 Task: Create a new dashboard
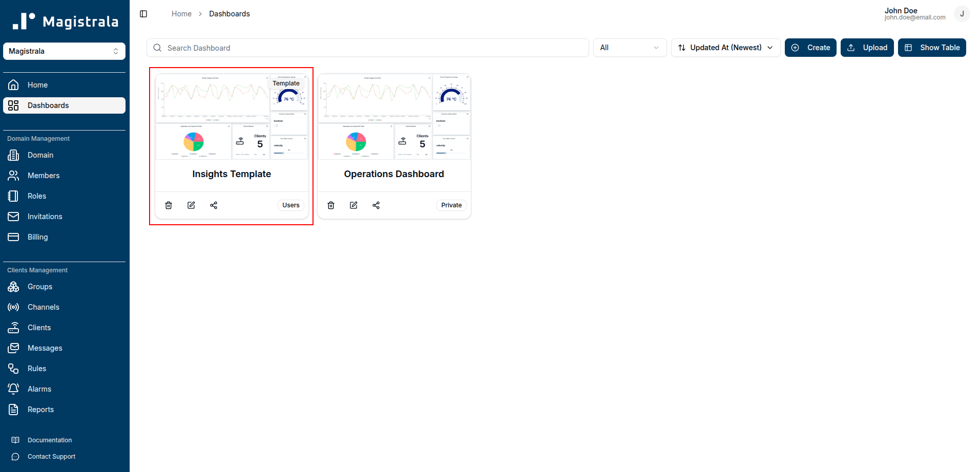810,47
